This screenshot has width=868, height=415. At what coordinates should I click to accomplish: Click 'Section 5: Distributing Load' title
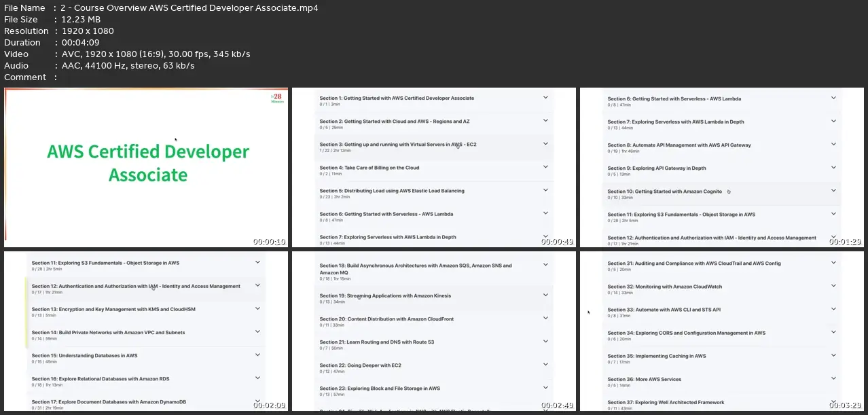point(392,191)
